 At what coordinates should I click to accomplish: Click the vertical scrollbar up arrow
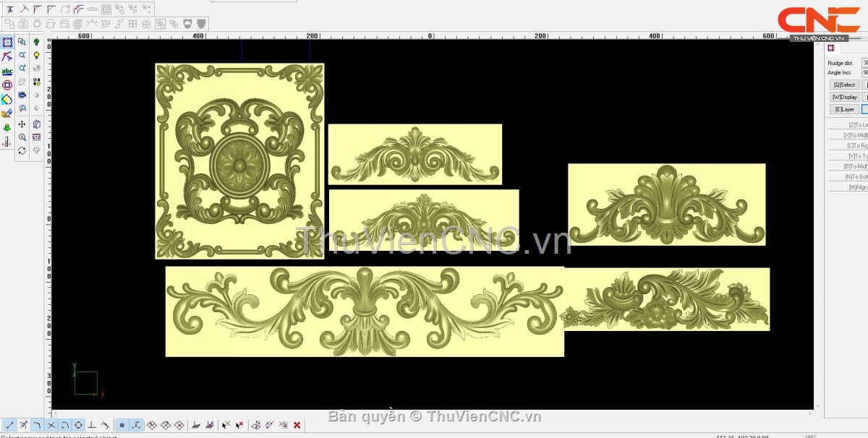(819, 43)
